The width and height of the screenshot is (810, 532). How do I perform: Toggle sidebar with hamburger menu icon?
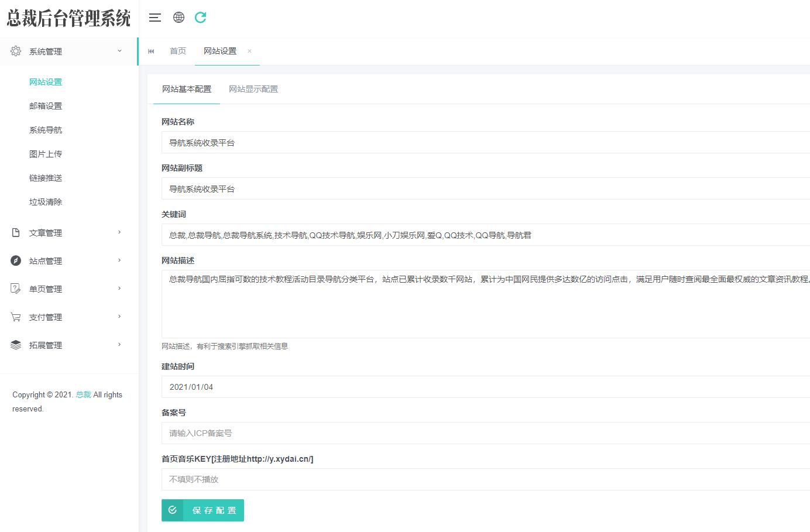point(155,18)
